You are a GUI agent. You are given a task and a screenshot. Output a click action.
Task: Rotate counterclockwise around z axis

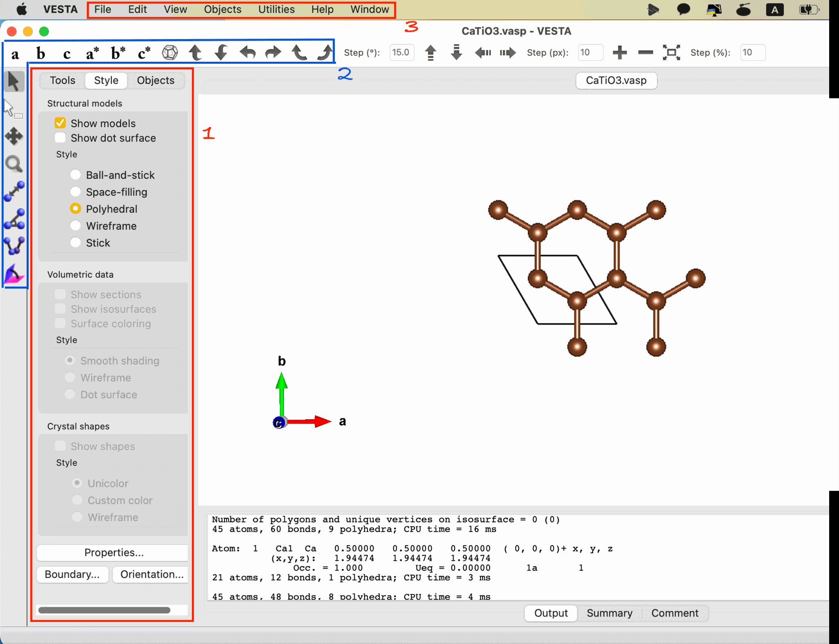click(x=299, y=52)
